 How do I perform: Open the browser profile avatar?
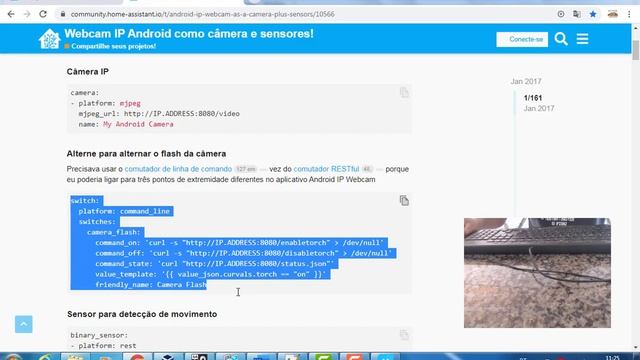pyautogui.click(x=613, y=14)
